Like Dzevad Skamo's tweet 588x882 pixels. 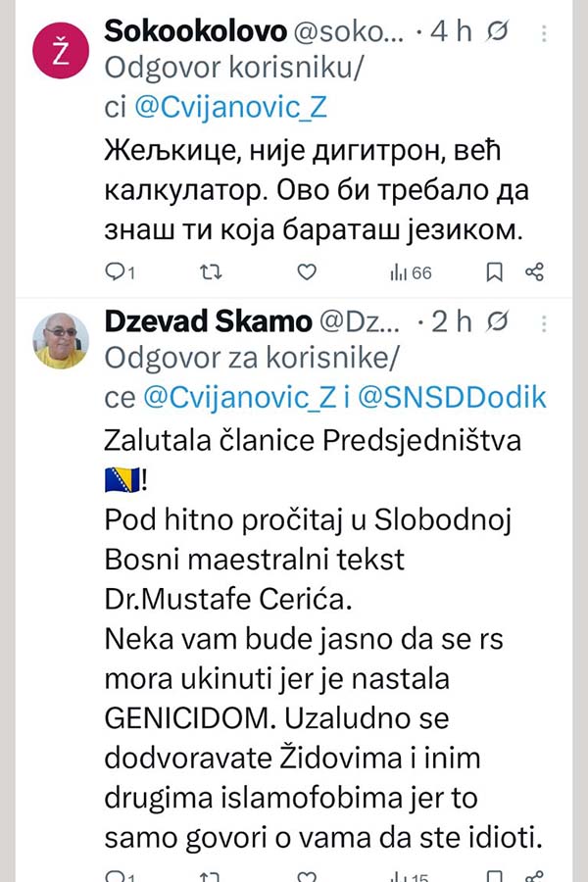[307, 875]
